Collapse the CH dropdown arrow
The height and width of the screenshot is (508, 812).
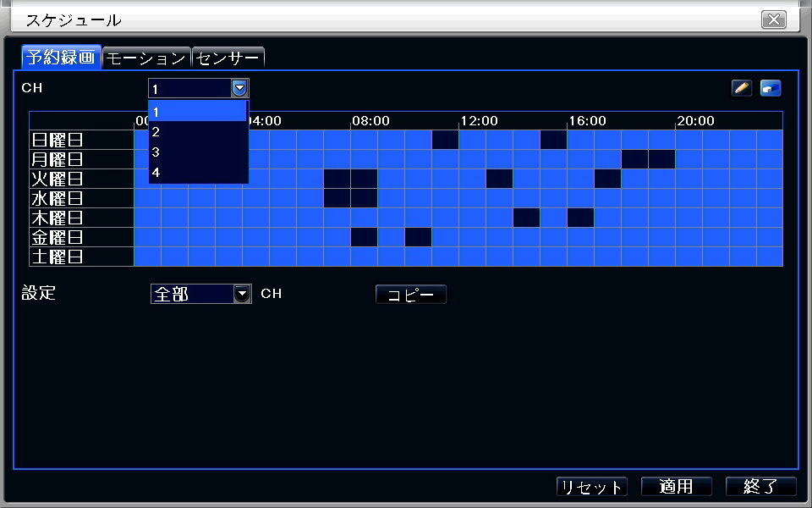coord(239,89)
